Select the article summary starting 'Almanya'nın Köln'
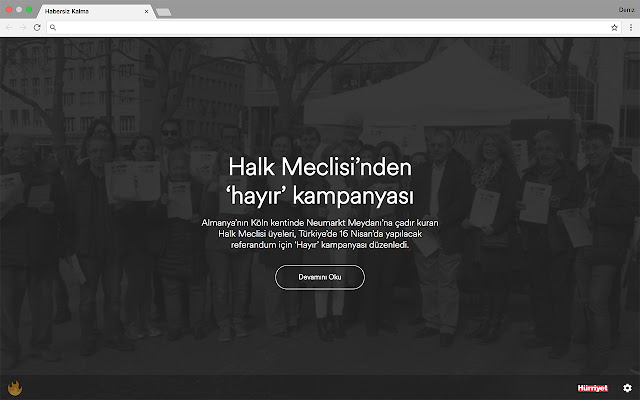The image size is (640, 400). click(320, 234)
